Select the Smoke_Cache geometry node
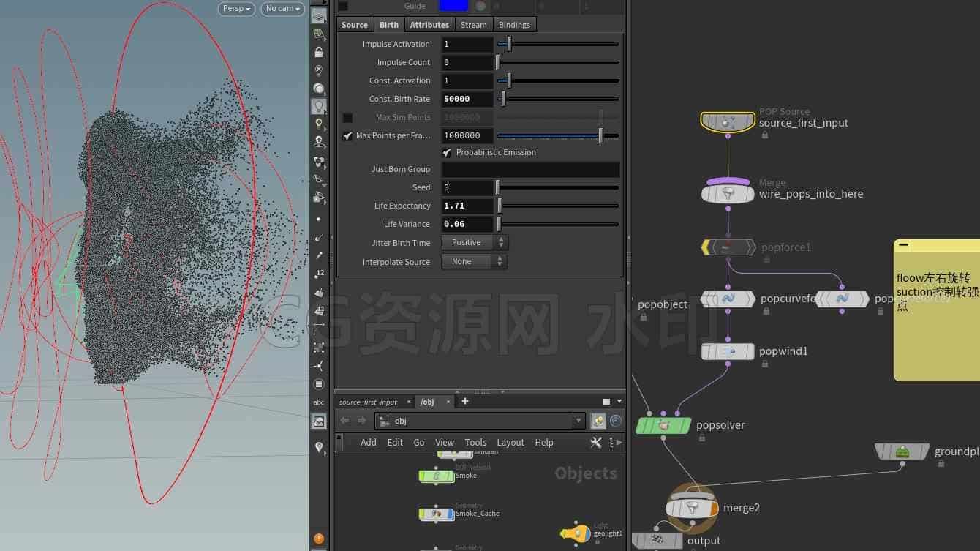 pos(436,514)
